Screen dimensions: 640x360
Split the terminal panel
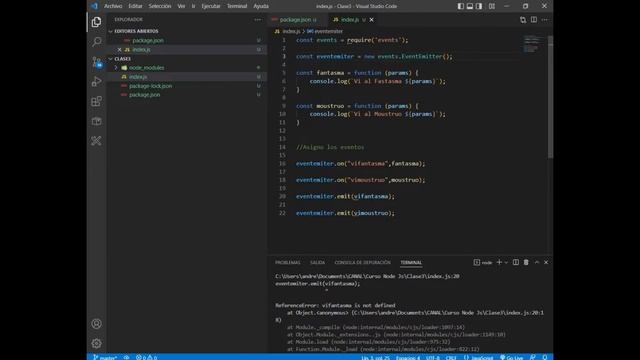coord(516,262)
